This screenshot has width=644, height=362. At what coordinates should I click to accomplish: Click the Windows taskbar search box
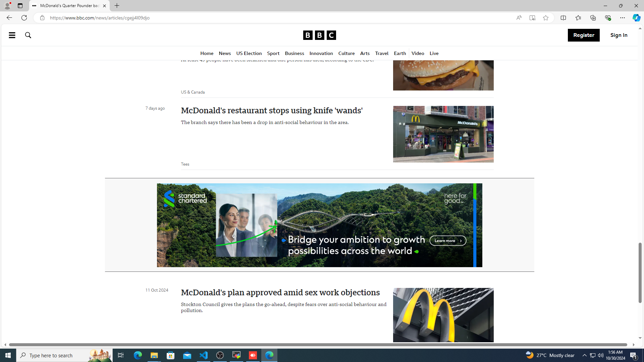coord(64,355)
